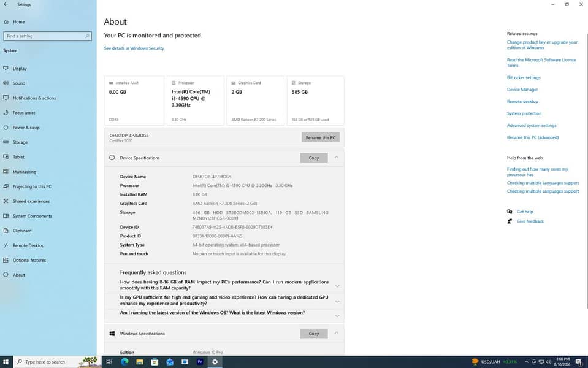This screenshot has height=368, width=588.
Task: Go back with the Settings back arrow
Action: coord(6,4)
